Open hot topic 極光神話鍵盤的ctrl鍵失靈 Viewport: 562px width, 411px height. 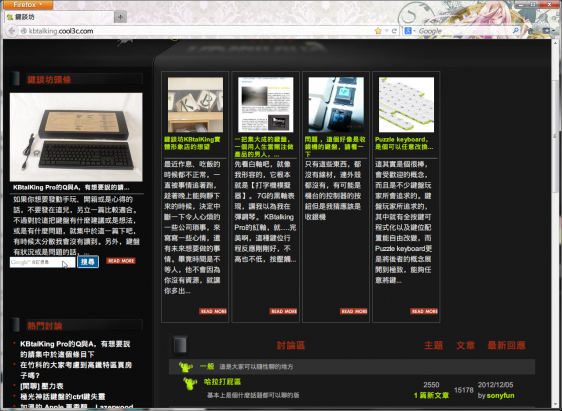pos(63,397)
